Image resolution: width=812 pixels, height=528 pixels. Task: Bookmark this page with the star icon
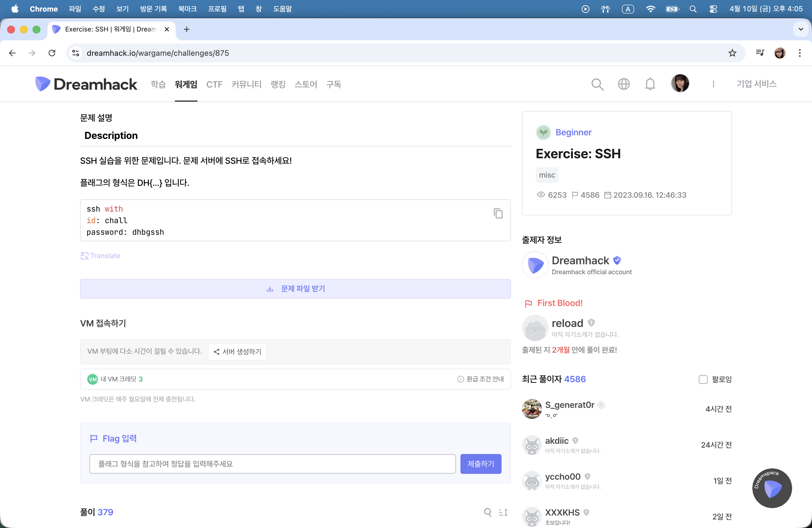pos(732,53)
